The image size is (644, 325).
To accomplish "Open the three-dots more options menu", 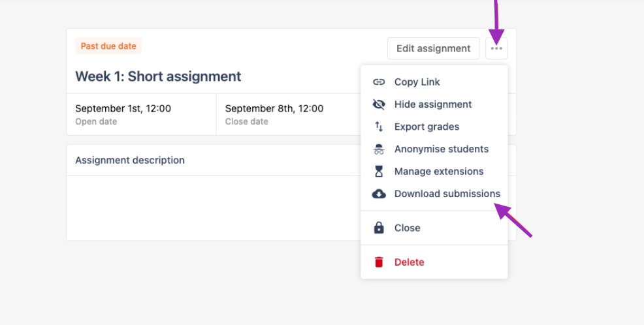I will click(496, 48).
